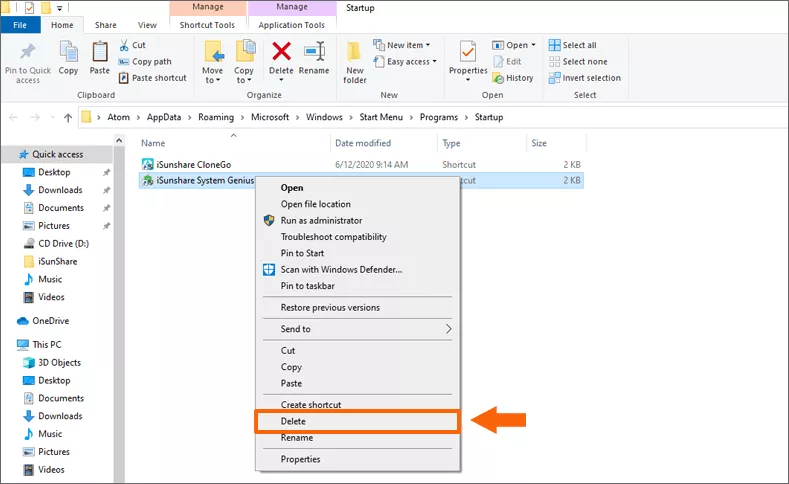Screen dimensions: 789x484
Task: Click the red X Delete icon
Action: (x=281, y=51)
